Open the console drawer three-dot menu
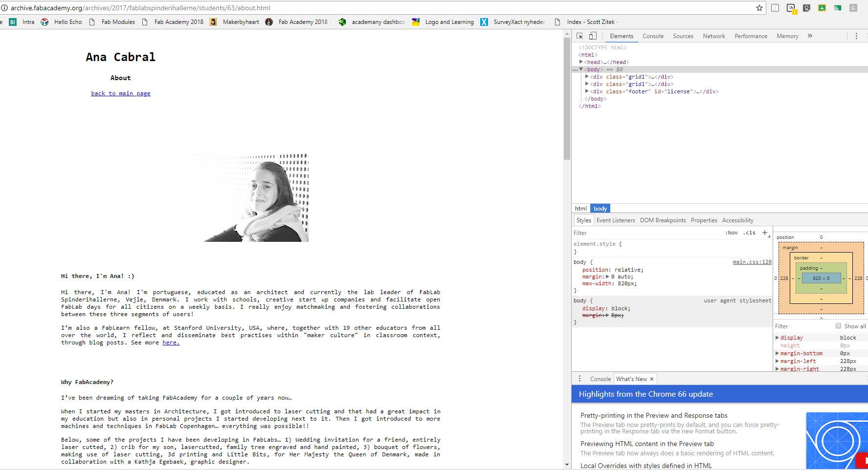The height and width of the screenshot is (470, 868). [x=579, y=379]
